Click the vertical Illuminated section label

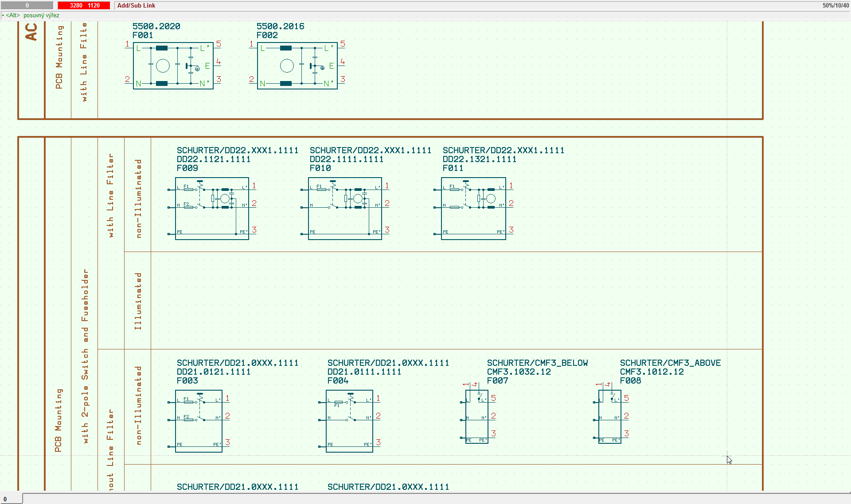coord(138,301)
